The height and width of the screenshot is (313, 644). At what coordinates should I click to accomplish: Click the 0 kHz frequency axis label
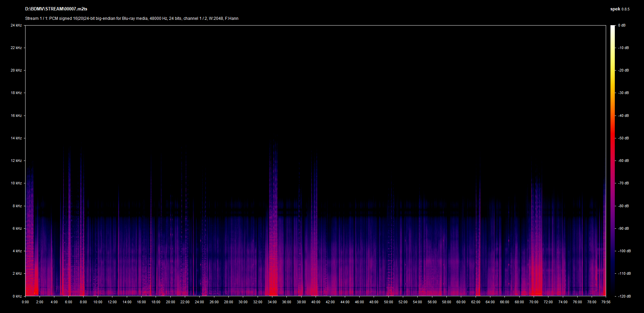(17, 296)
